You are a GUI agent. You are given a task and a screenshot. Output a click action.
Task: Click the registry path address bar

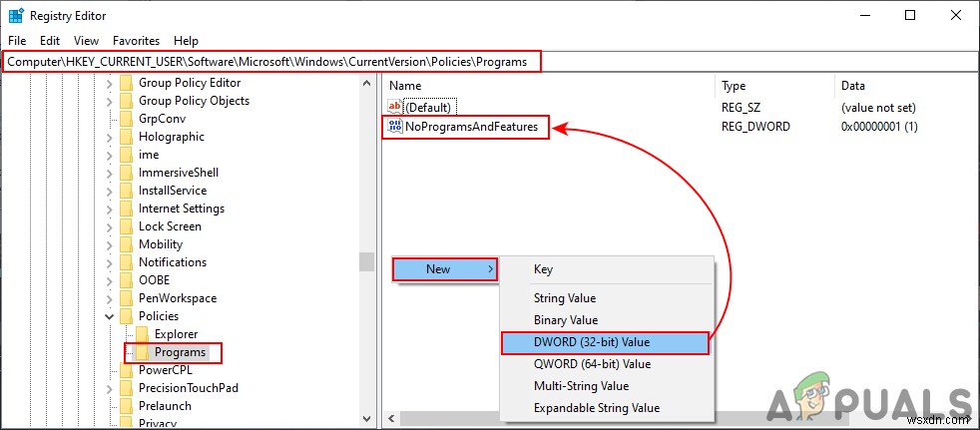coord(490,62)
